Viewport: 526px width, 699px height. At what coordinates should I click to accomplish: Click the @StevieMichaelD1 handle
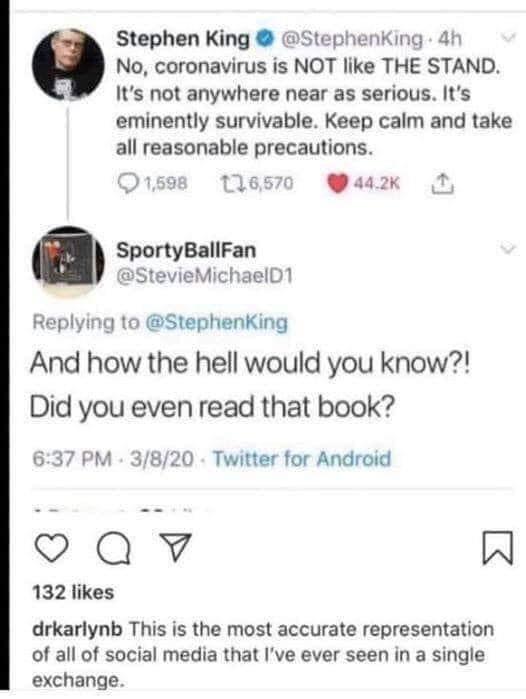tap(204, 276)
